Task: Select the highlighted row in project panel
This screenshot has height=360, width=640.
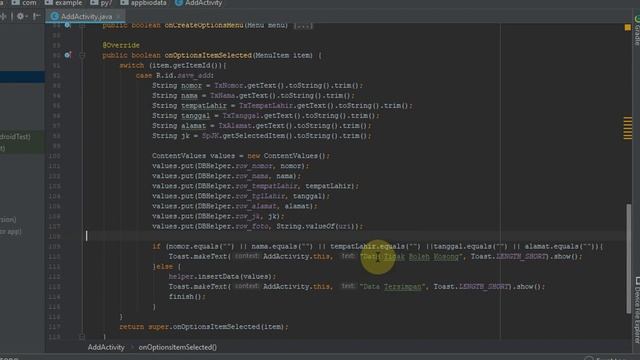Action: click(22, 77)
